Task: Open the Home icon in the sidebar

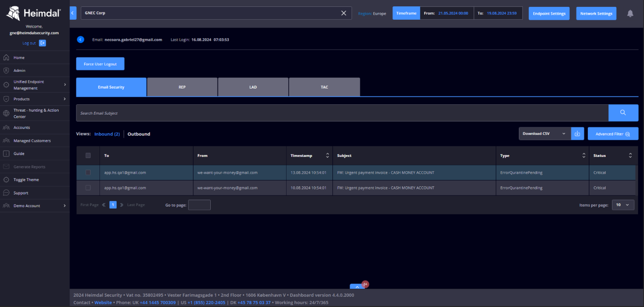Action: click(x=6, y=58)
